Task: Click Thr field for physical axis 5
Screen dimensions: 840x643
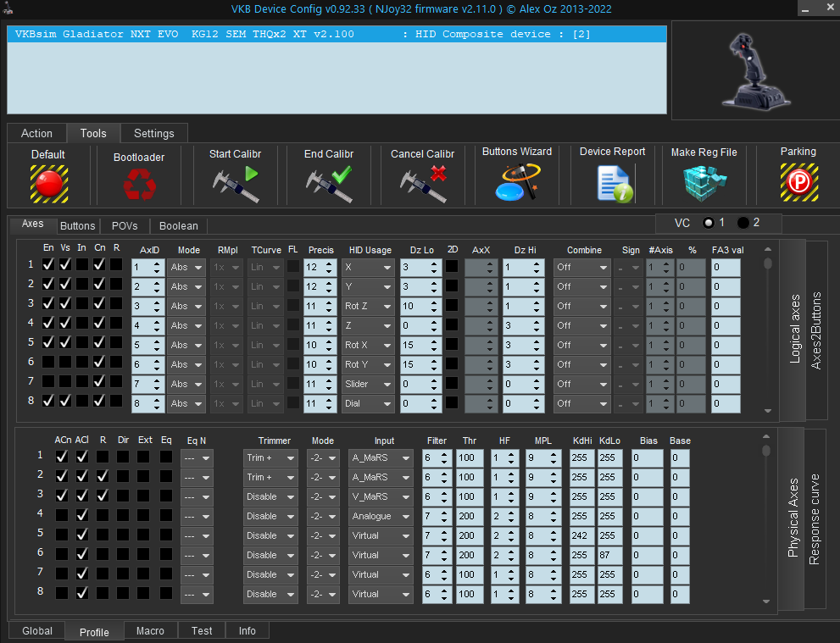Action: point(470,536)
